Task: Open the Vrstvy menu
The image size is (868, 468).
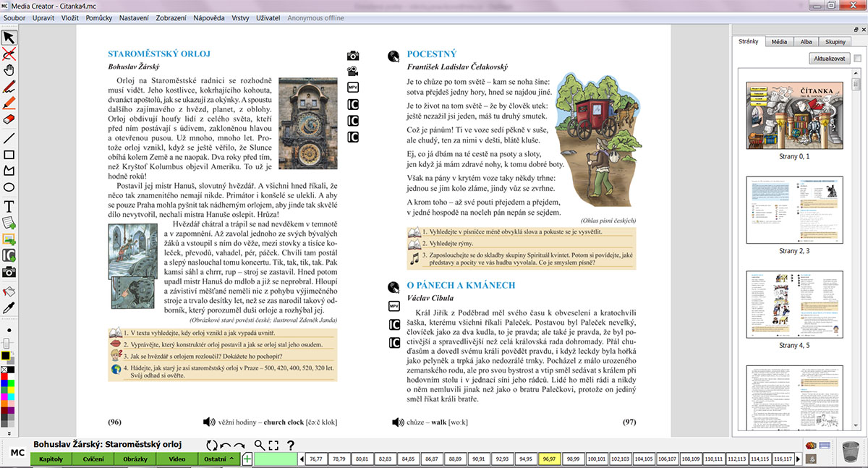Action: (x=240, y=17)
